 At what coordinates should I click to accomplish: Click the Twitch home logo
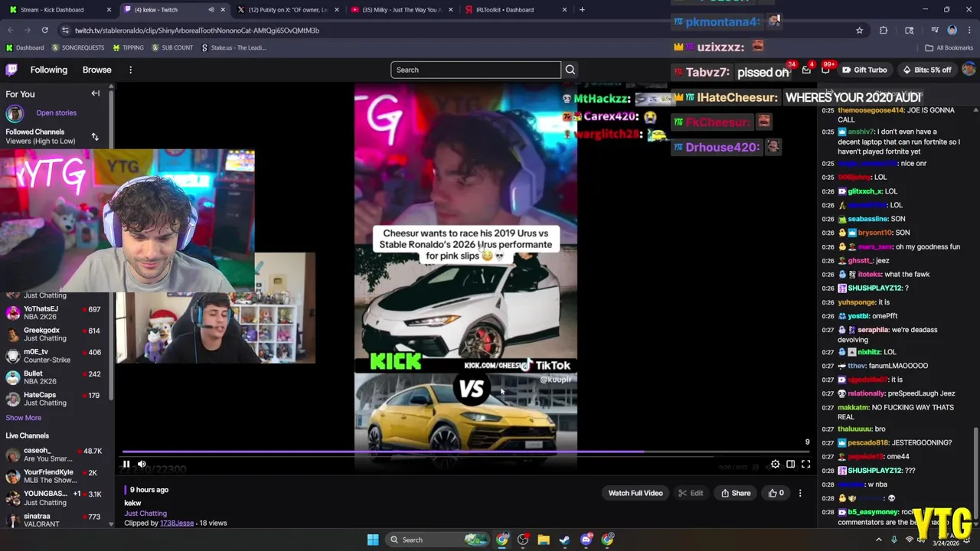[x=11, y=70]
